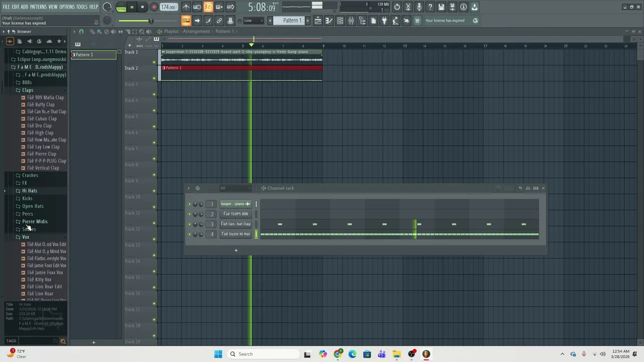Click the globe news icon
This screenshot has width=644, height=362.
(475, 21)
